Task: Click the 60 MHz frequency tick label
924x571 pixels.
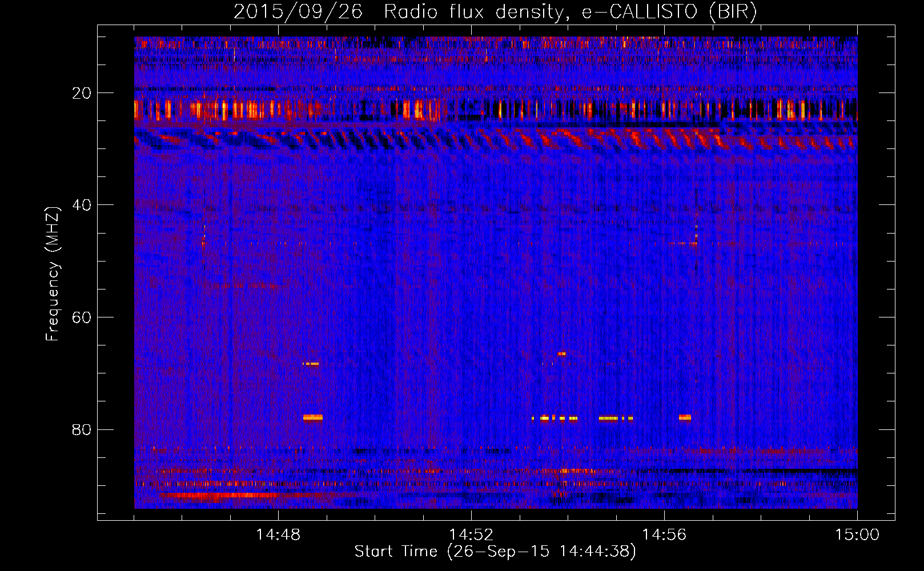Action: [82, 317]
